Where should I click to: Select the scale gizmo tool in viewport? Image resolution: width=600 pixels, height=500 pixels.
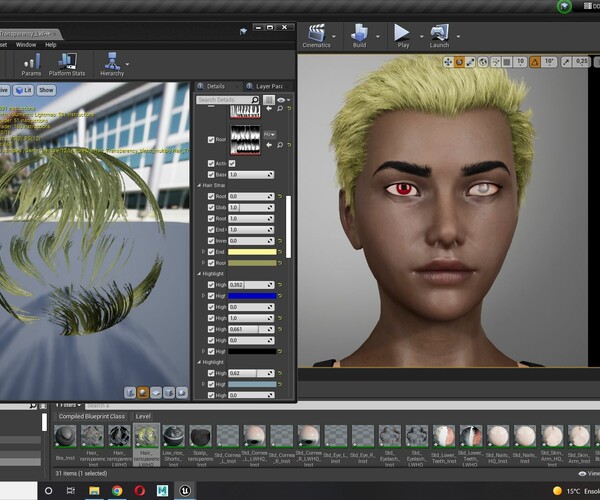(470, 62)
